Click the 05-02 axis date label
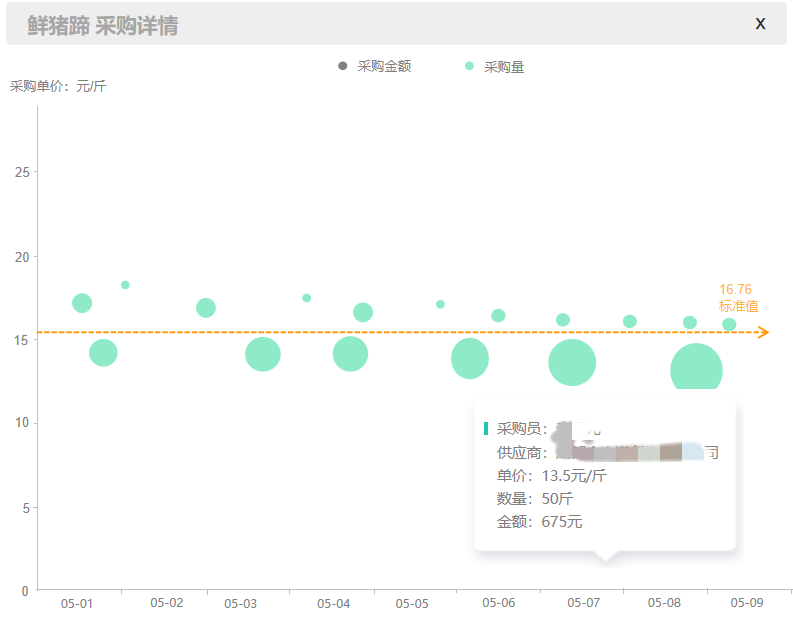The width and height of the screenshot is (793, 624). 166,603
